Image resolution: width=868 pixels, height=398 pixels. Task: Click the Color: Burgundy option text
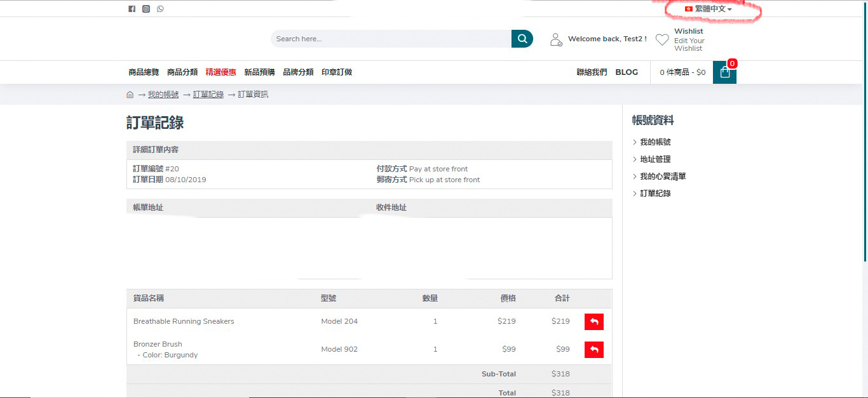pos(168,355)
